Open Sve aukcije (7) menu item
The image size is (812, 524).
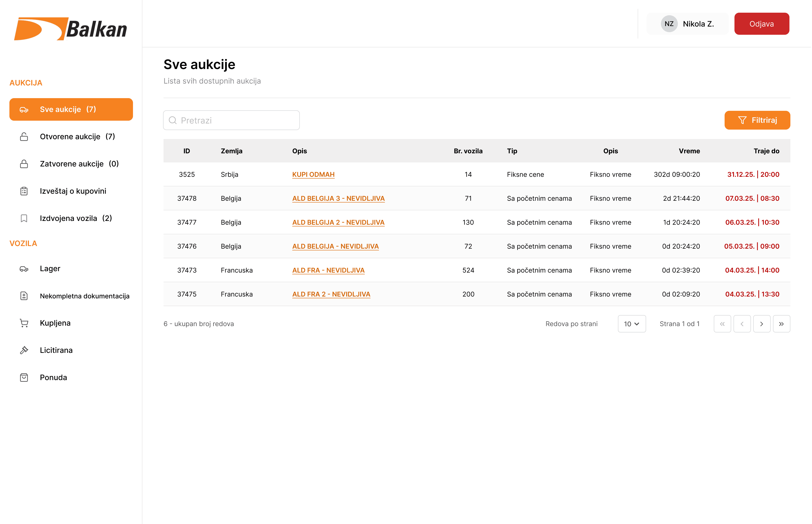point(71,110)
